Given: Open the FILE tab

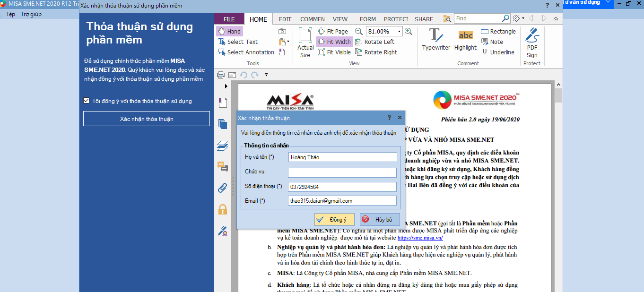Looking at the screenshot, I should 229,19.
